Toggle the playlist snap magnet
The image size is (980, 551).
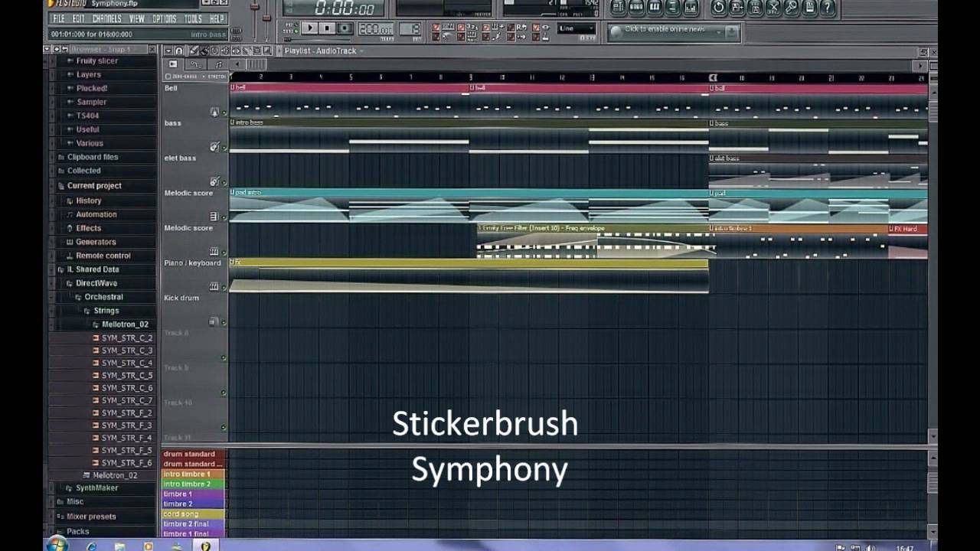(179, 51)
